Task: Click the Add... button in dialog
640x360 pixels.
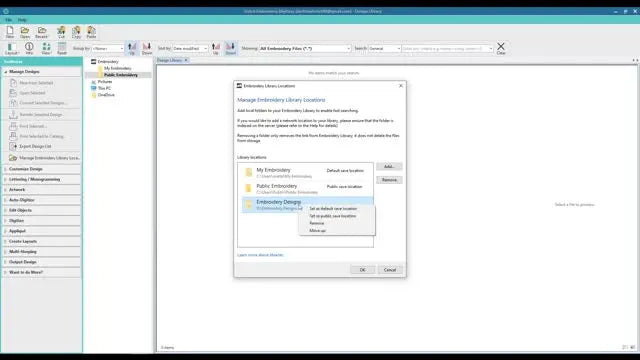Action: [389, 167]
